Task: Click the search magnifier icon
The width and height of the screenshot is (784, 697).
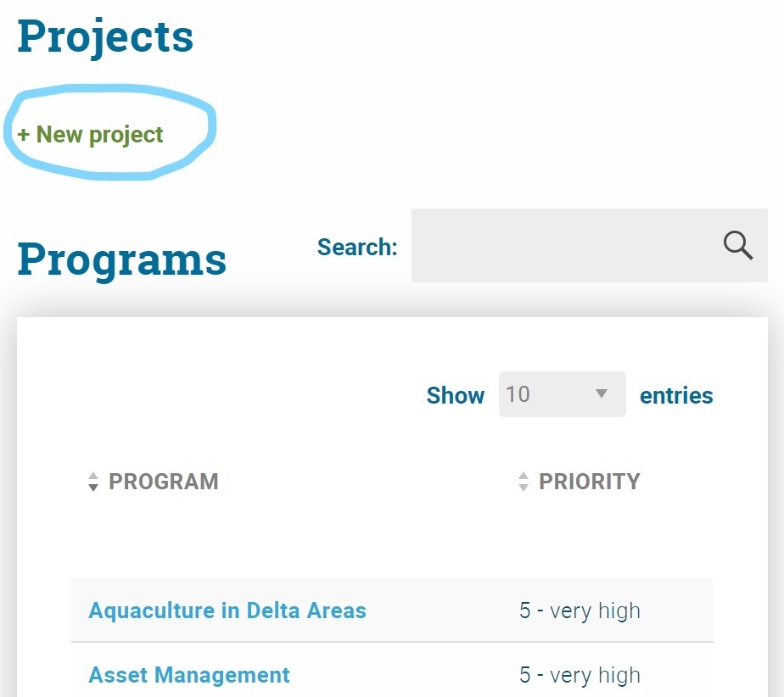Action: click(x=736, y=245)
